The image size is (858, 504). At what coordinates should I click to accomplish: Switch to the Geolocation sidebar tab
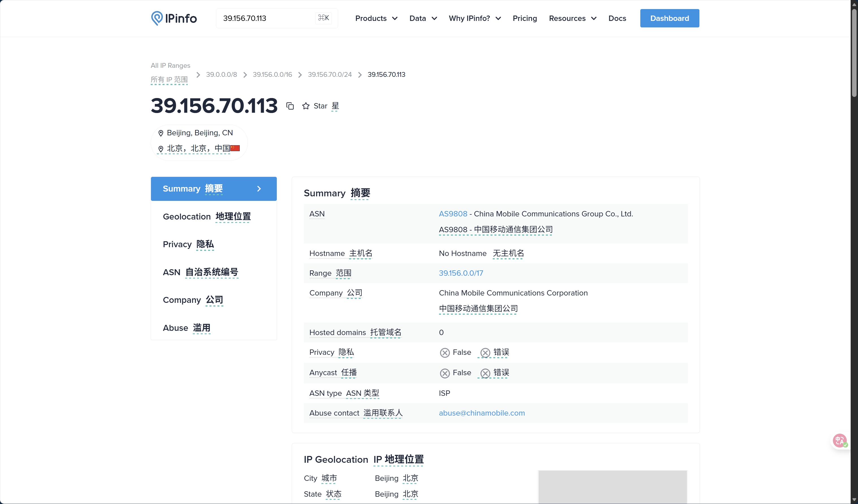207,216
